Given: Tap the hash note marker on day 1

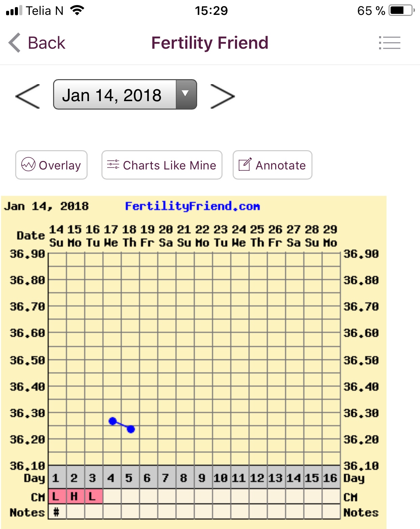Looking at the screenshot, I should 56,512.
